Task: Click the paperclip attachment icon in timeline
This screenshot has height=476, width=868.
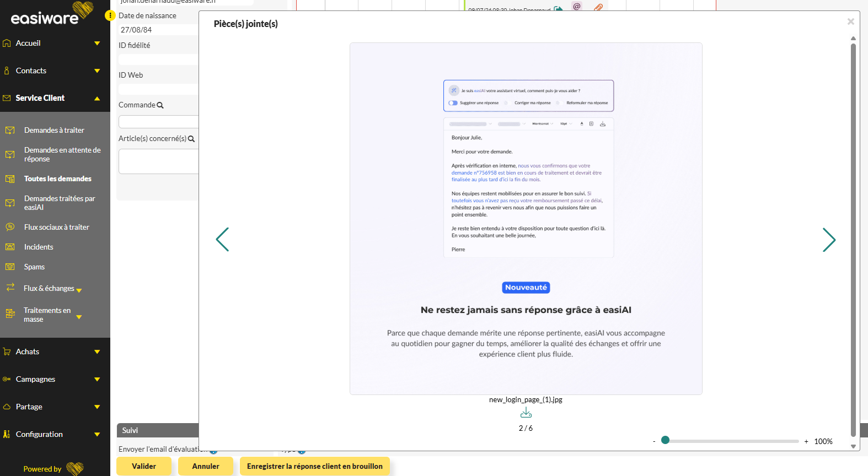Action: tap(598, 7)
